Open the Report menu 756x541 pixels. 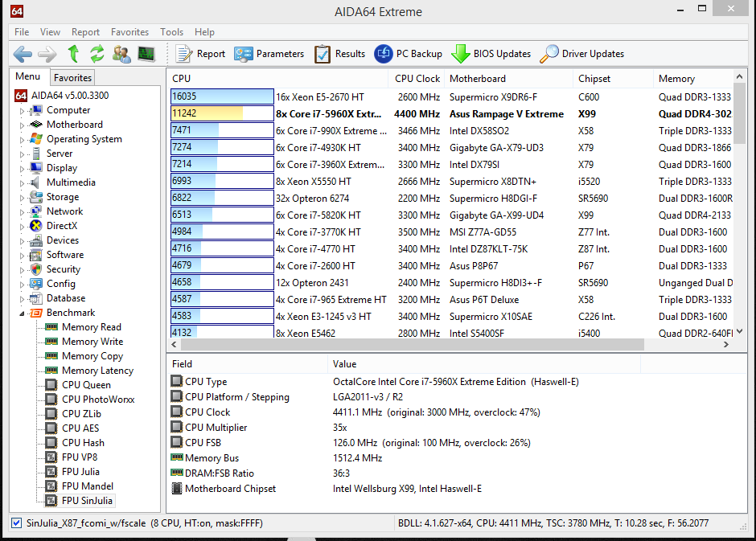coord(85,32)
